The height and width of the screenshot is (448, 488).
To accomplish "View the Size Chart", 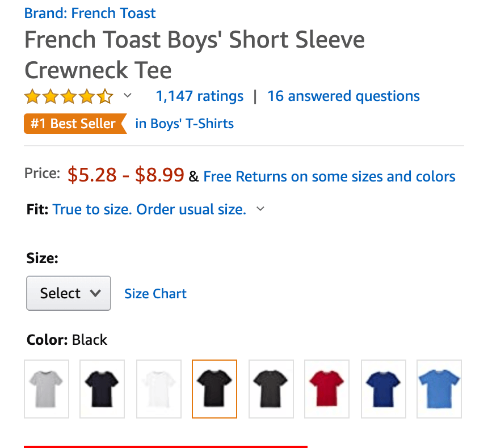I will [155, 293].
